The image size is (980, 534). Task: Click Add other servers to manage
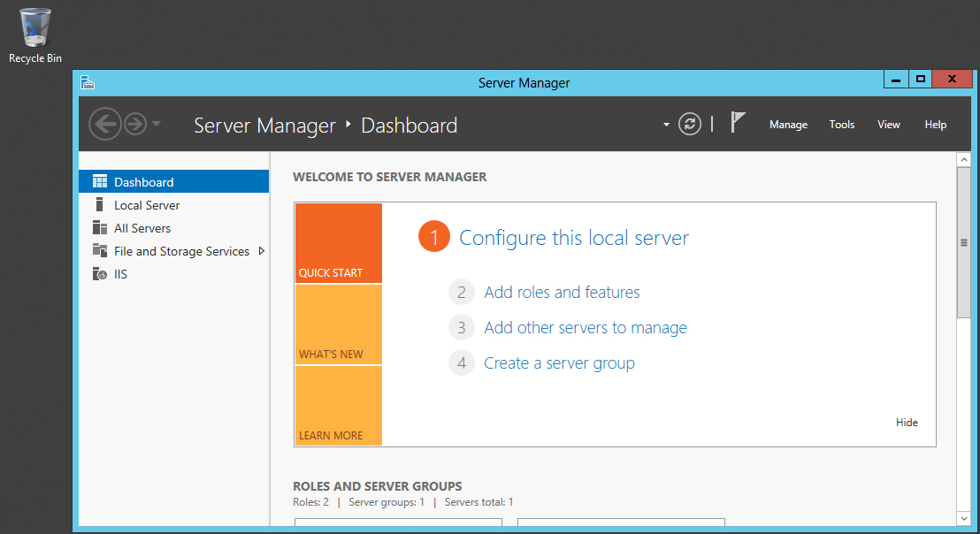pyautogui.click(x=585, y=328)
